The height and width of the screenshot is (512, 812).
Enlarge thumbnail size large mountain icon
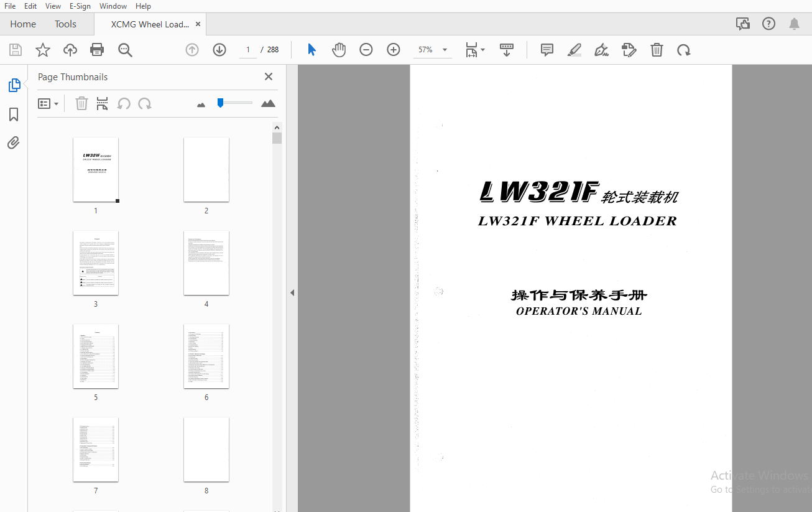[268, 103]
